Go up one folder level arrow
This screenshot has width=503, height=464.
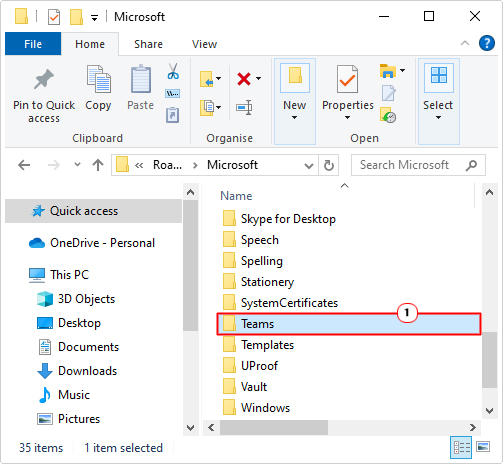98,165
